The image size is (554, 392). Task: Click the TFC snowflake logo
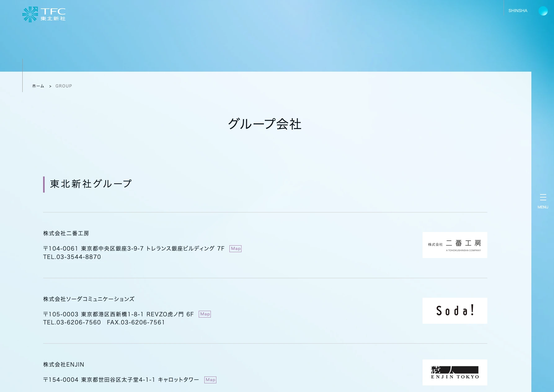(x=30, y=14)
